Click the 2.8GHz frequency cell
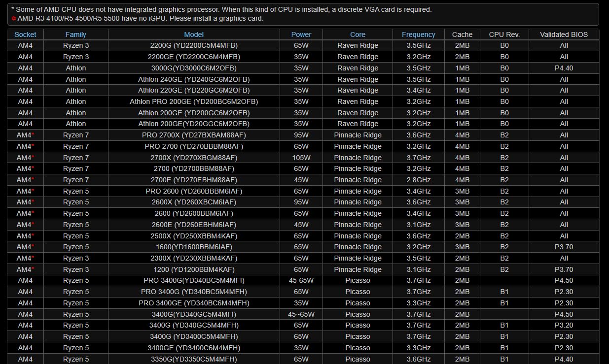 tap(418, 180)
